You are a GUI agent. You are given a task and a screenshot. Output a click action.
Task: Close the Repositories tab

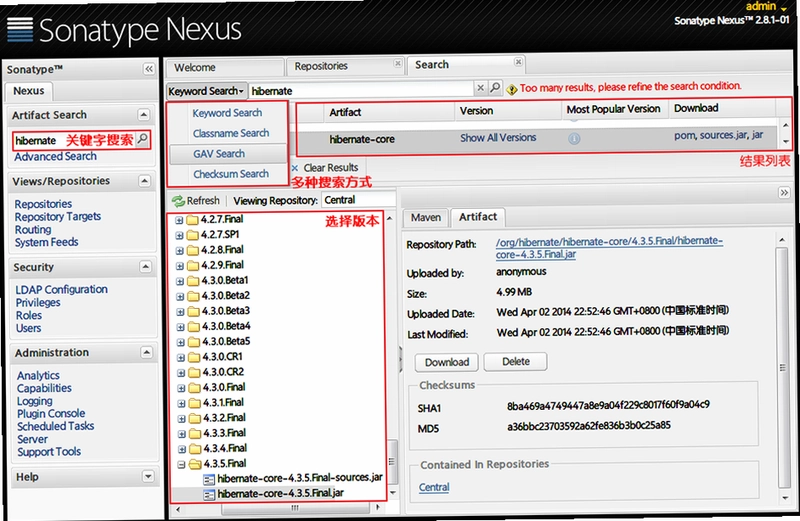[397, 63]
